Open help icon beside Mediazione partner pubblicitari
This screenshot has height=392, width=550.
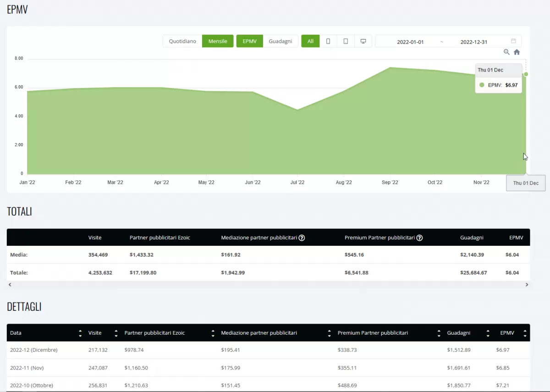click(302, 238)
